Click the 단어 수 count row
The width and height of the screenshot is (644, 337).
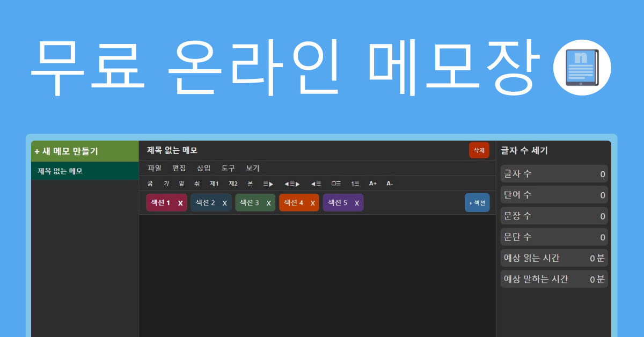554,195
